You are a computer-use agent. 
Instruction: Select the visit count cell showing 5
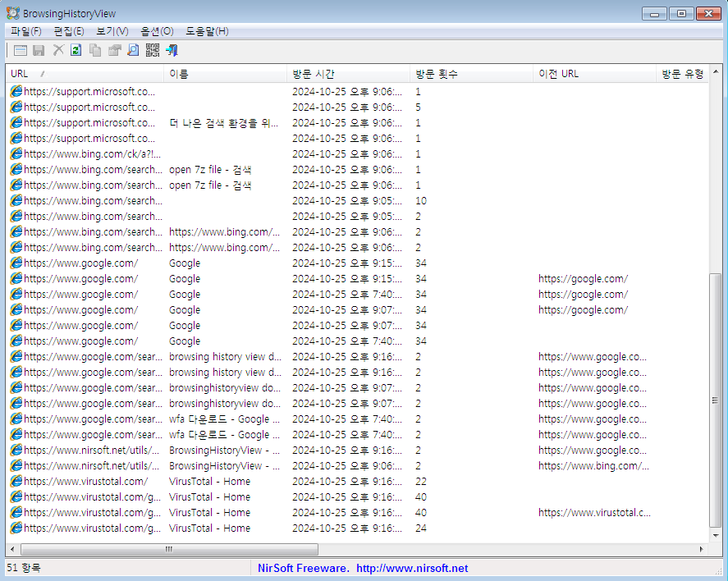tap(418, 107)
